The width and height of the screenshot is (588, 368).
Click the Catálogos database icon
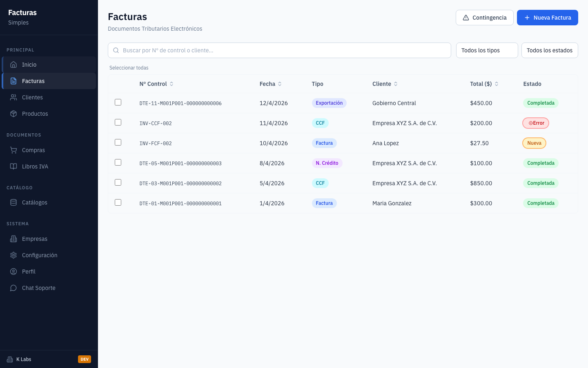click(13, 202)
